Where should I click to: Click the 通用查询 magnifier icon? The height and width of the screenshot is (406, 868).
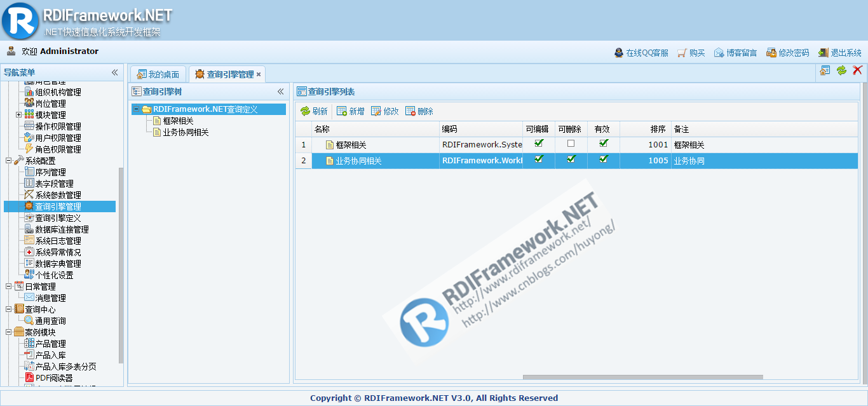coord(29,321)
